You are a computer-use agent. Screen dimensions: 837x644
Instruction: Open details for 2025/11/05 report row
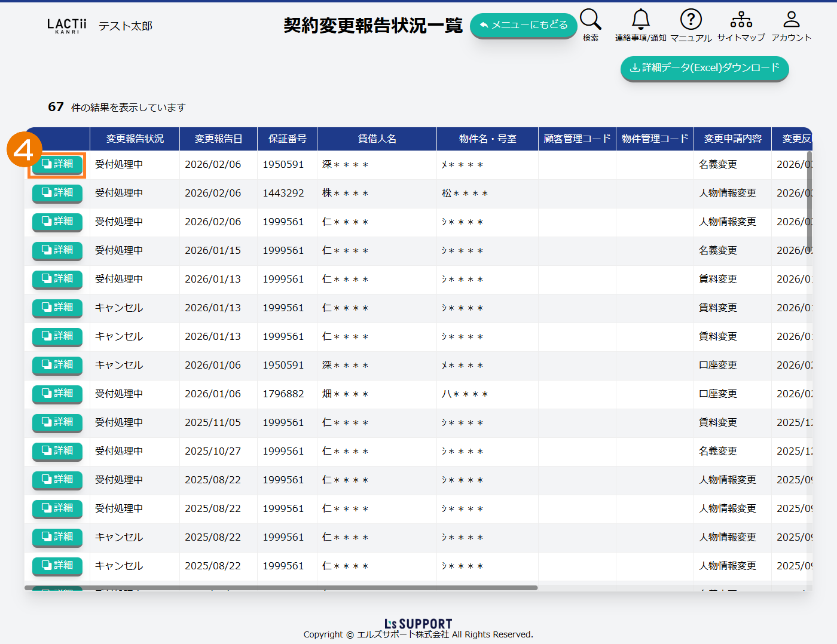(x=57, y=422)
